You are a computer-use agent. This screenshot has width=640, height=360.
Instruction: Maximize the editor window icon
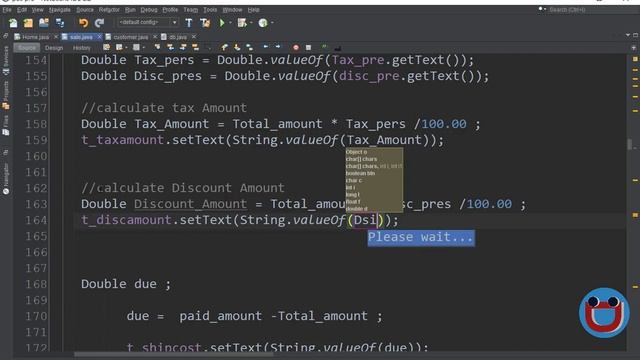click(635, 36)
